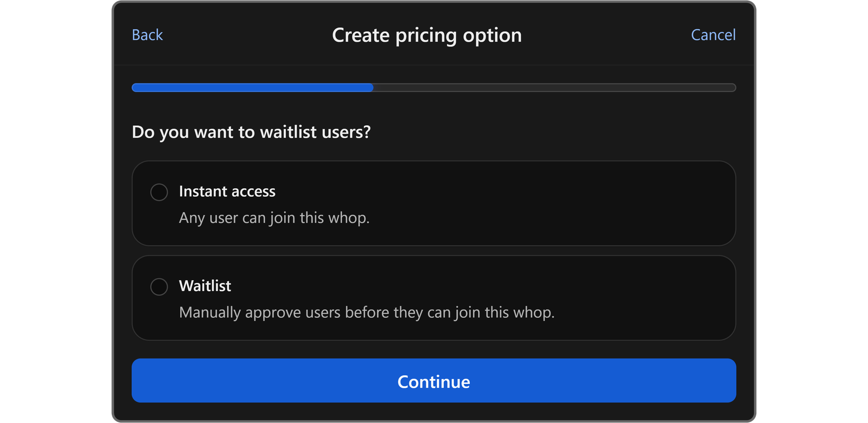Viewport: 868px width, 423px height.
Task: Cancel creating the pricing option
Action: coord(713,35)
